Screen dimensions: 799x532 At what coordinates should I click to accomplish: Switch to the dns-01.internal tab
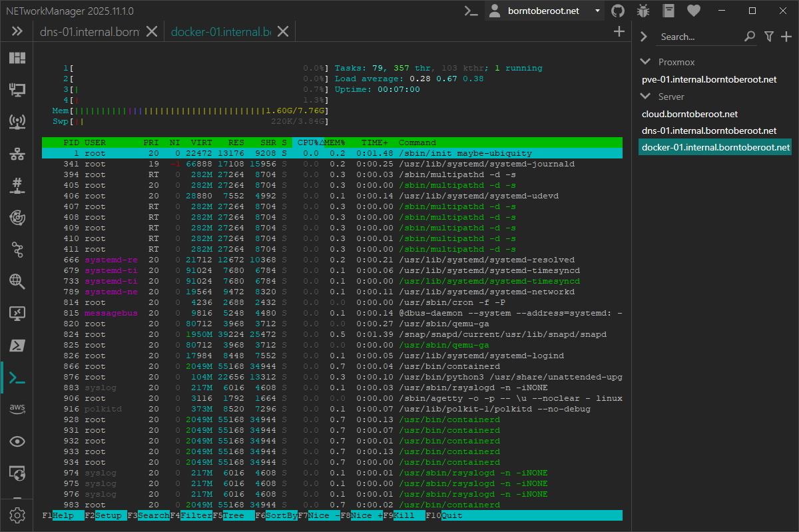pyautogui.click(x=89, y=31)
